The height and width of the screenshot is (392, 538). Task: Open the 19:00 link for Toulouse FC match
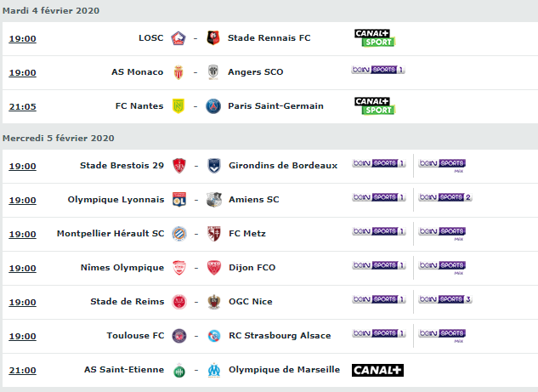click(x=22, y=337)
